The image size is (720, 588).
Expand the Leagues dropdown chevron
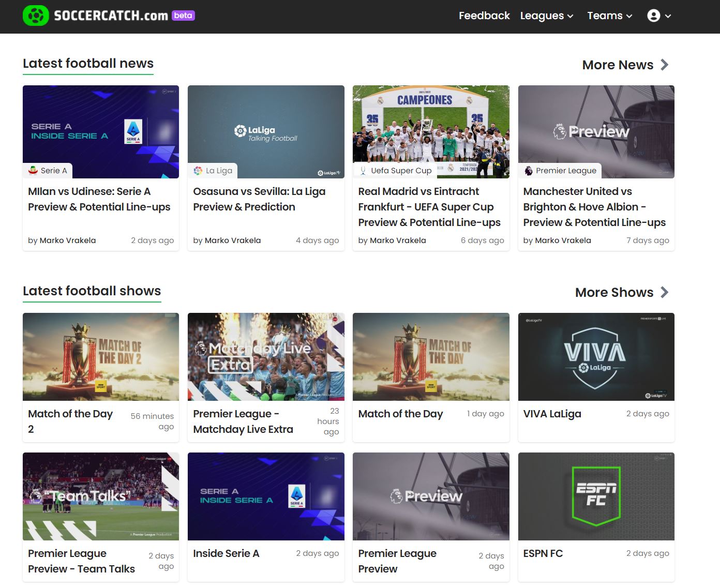(x=571, y=16)
